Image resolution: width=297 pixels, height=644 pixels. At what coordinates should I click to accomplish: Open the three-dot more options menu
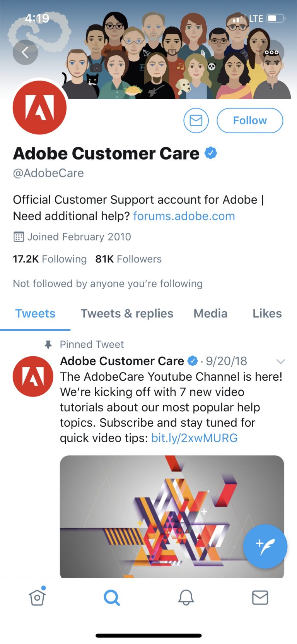(271, 52)
